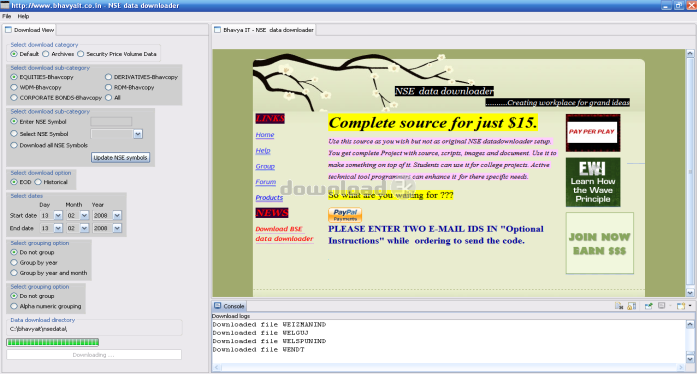Click the Enter NSE Symbol text field
Viewport: 697px width, 374px height.
pos(111,121)
